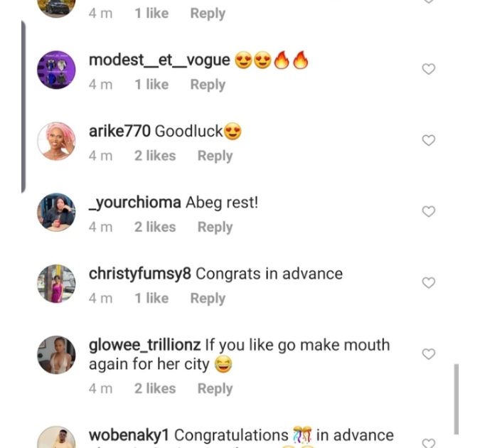Open arike770's profile avatar
Screen dimensions: 480x448
56,141
